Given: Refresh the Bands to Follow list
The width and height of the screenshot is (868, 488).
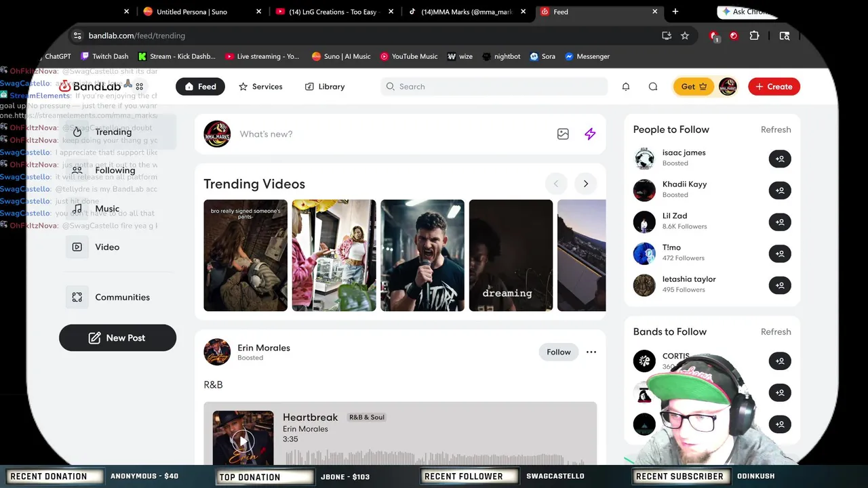Looking at the screenshot, I should tap(776, 331).
